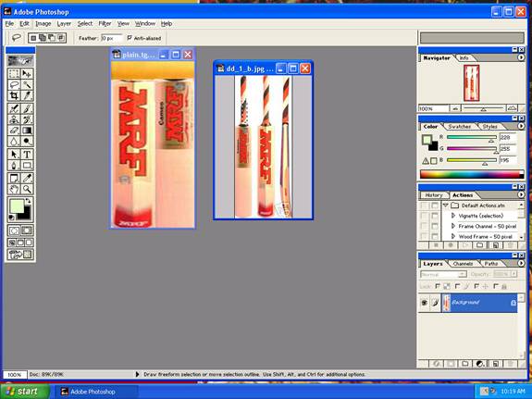Select the Move tool
Image resolution: width=532 pixels, height=399 pixels.
[x=27, y=74]
